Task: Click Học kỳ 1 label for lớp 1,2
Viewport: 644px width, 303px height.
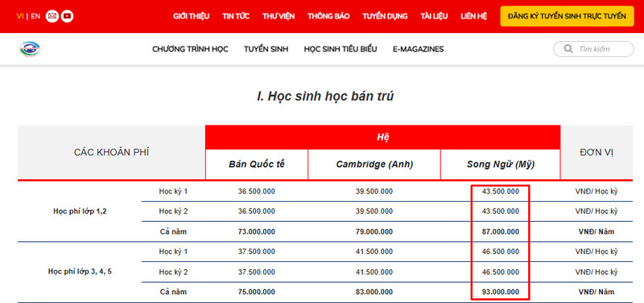Action: tap(173, 191)
